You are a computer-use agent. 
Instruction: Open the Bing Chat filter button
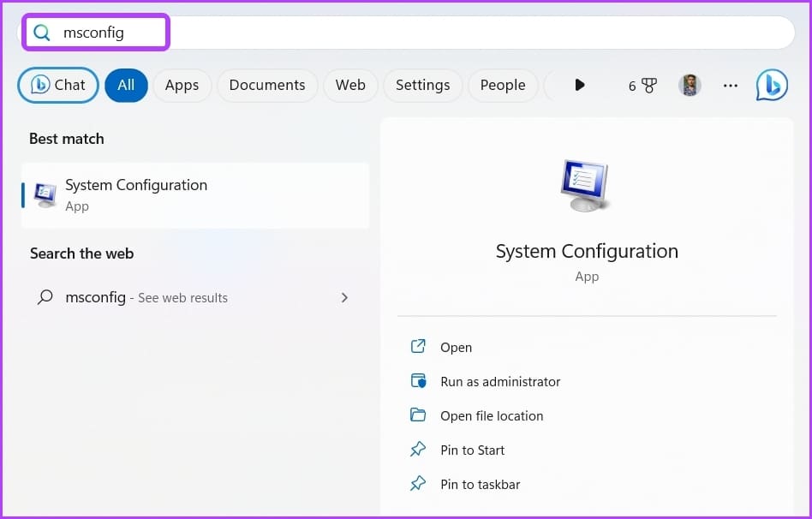(58, 85)
